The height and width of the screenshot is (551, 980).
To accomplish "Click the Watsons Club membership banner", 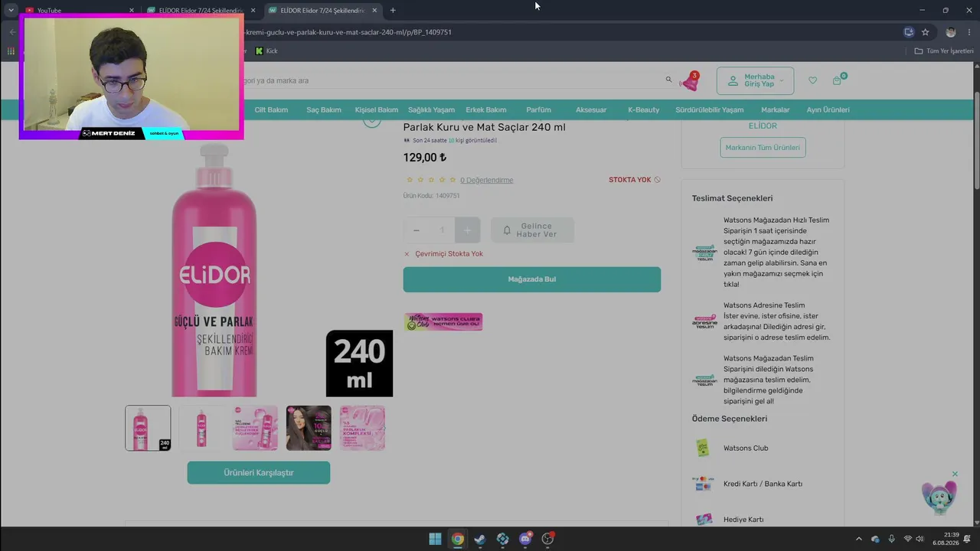I will point(443,321).
